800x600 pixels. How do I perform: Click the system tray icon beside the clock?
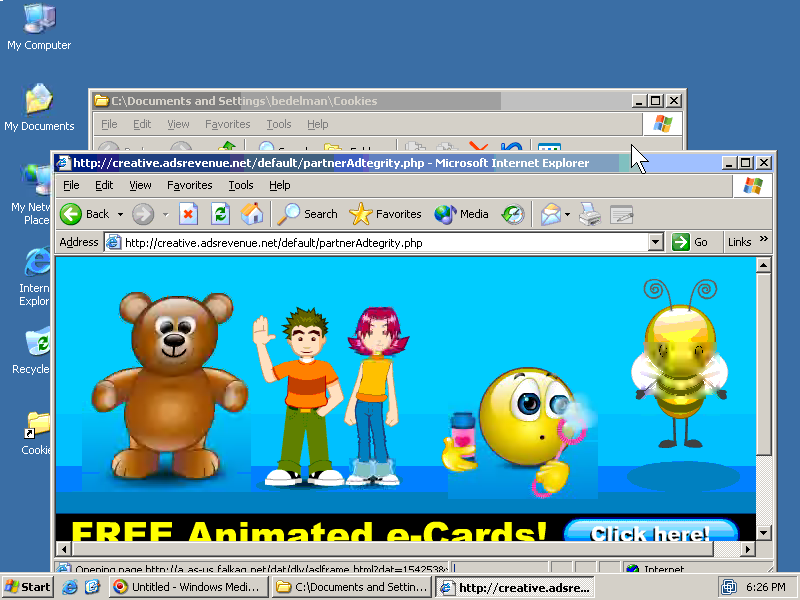click(x=729, y=587)
